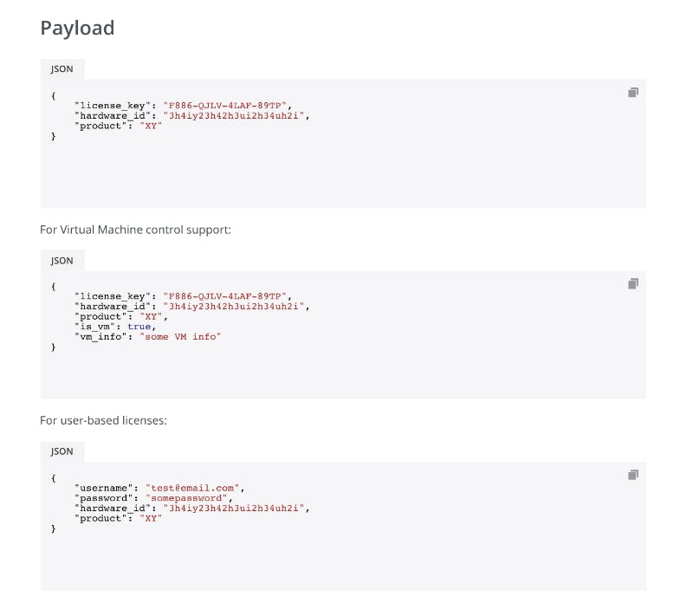The height and width of the screenshot is (616, 693).
Task: Click the "XY" product value in first block
Action: (151, 126)
